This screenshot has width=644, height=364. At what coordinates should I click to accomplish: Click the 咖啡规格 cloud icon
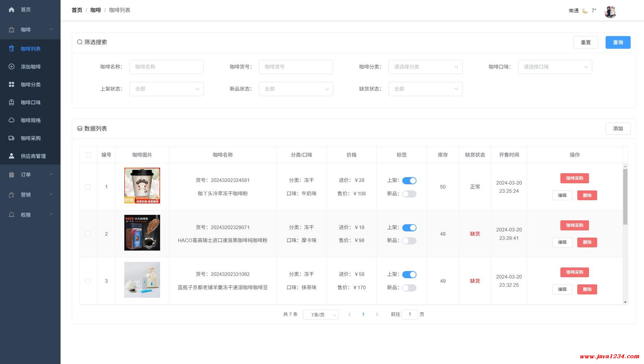coord(11,120)
